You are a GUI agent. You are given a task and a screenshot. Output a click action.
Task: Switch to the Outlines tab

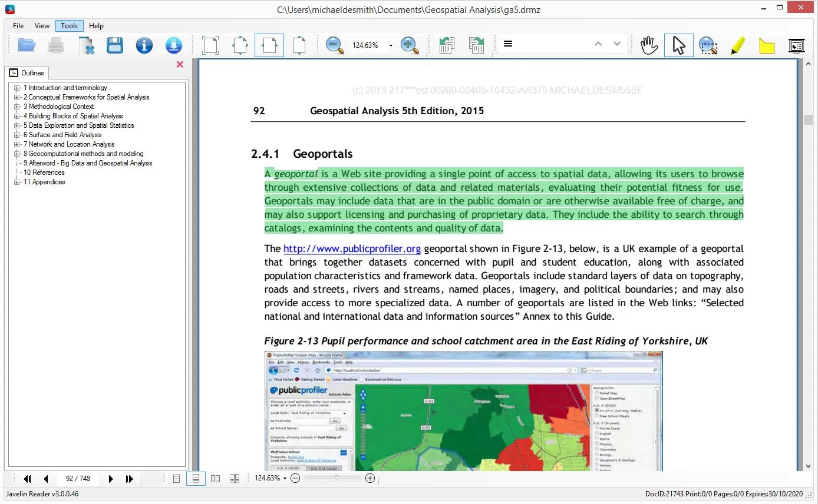[x=27, y=72]
